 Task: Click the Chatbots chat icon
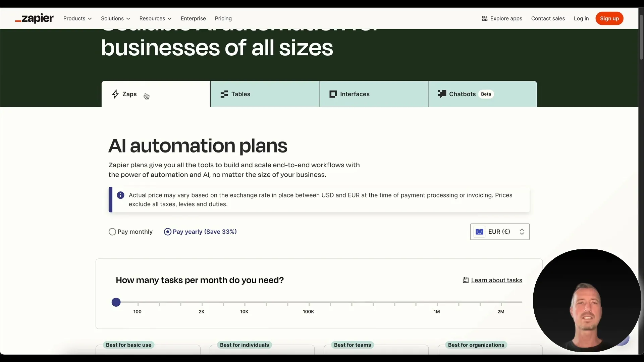[x=442, y=94]
